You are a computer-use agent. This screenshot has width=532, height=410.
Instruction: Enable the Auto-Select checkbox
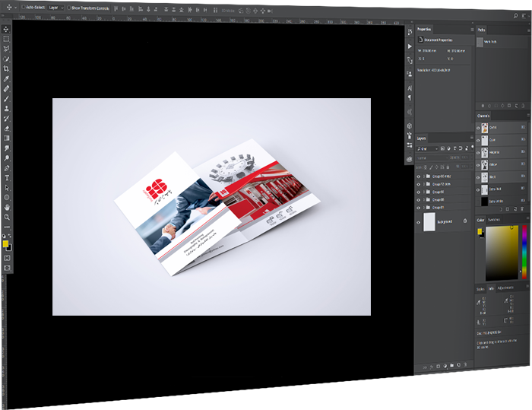[22, 7]
